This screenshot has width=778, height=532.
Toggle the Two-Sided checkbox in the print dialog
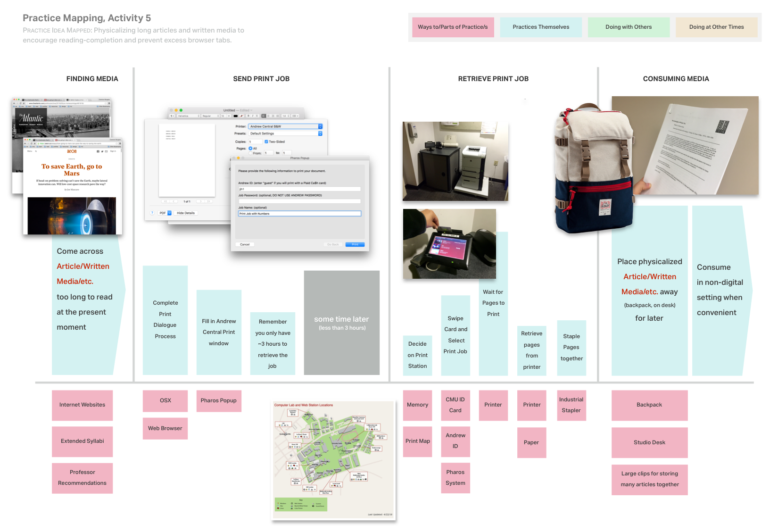[266, 142]
